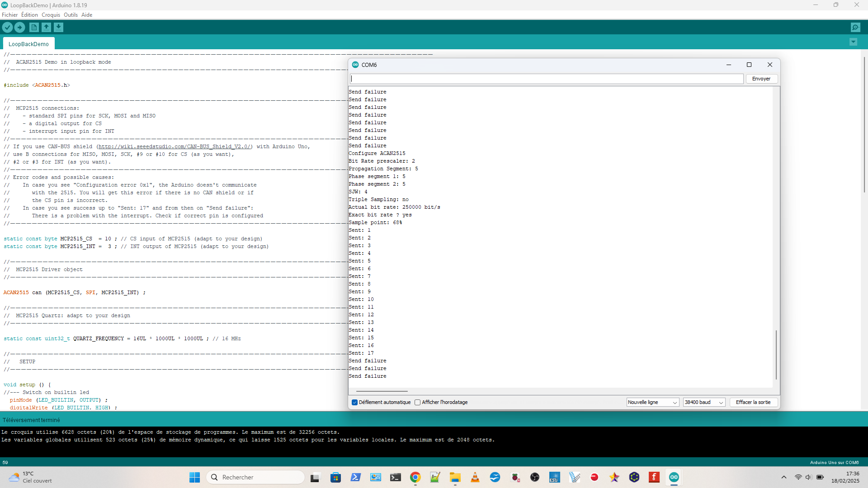868x488 pixels.
Task: Click the Arduino icon in COM6 title bar
Action: (355, 65)
